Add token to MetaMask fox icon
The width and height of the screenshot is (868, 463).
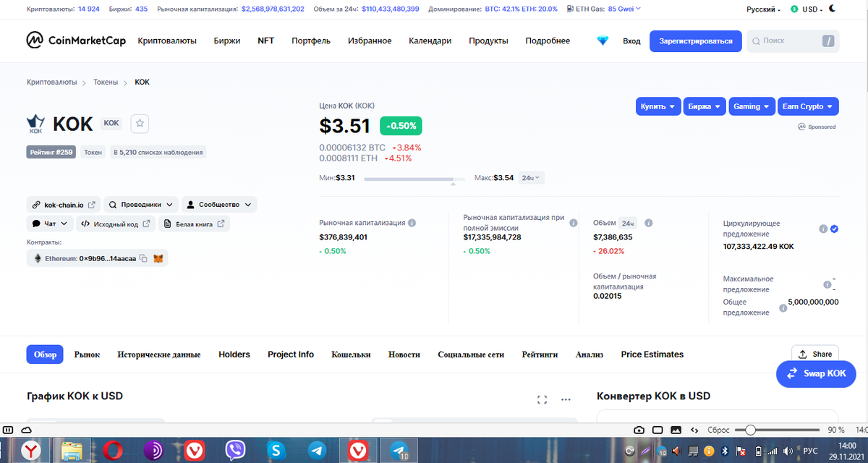pos(158,258)
